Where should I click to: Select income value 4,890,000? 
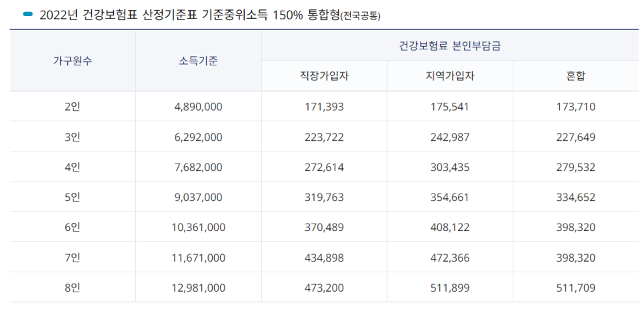(x=199, y=107)
